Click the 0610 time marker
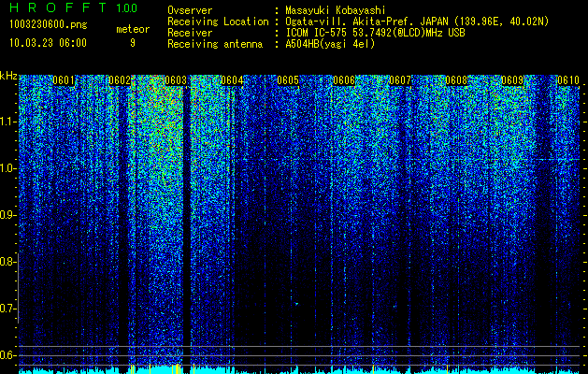588x374 pixels. 568,80
